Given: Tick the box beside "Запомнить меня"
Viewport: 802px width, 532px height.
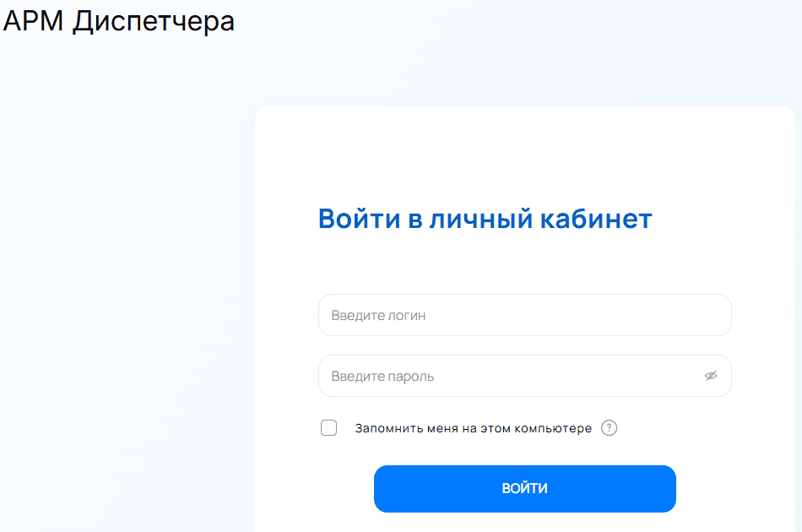Looking at the screenshot, I should [328, 428].
